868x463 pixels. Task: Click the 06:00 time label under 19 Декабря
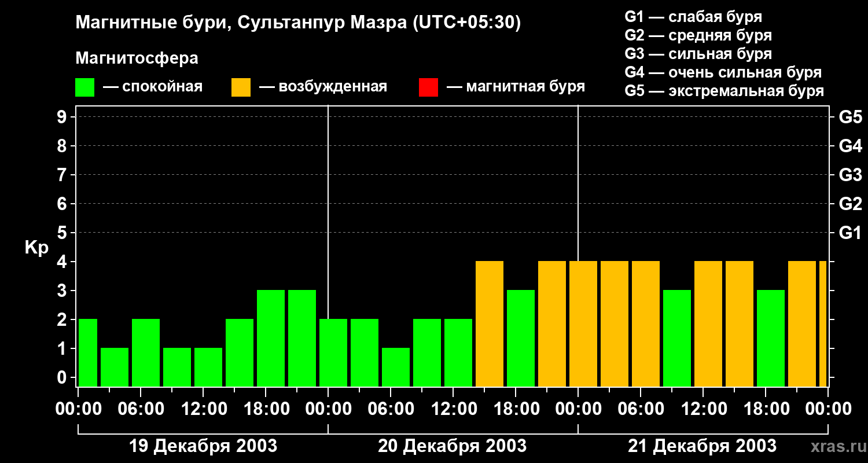pos(141,409)
